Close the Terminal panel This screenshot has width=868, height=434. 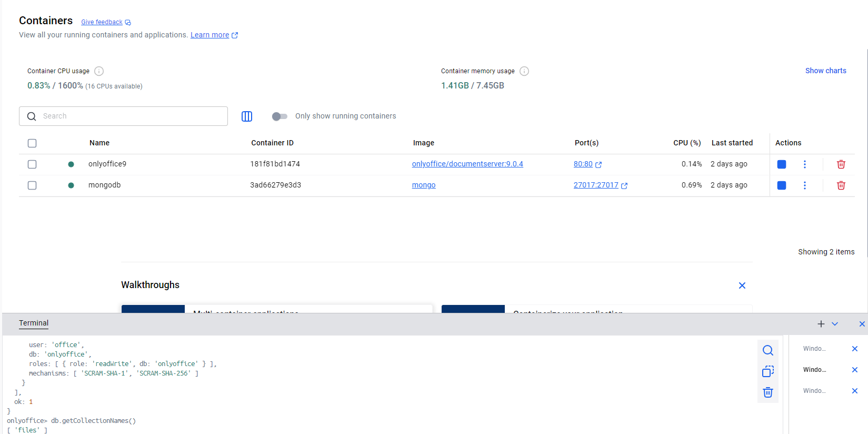pos(862,324)
